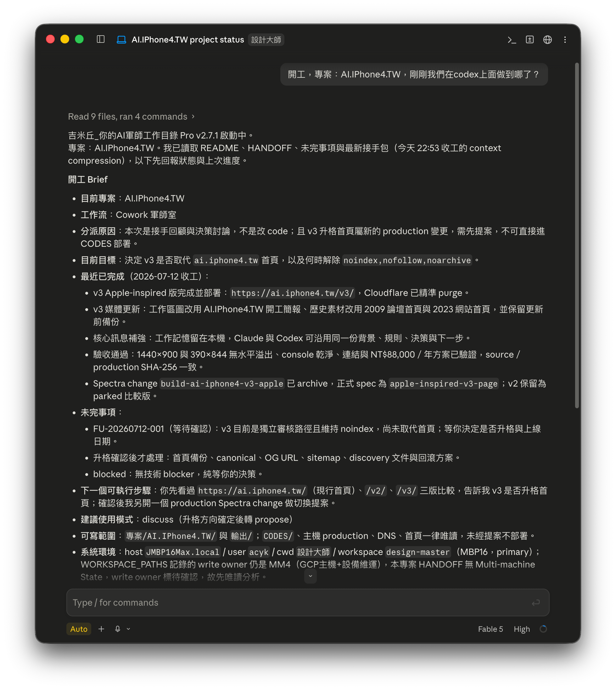
Task: Click the 建議使用模式 bullet label
Action: click(107, 519)
